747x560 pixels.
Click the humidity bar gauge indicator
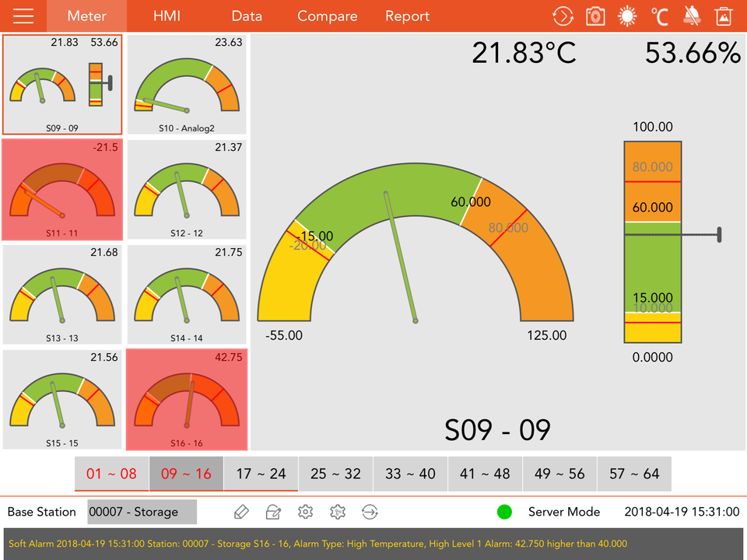click(x=654, y=241)
